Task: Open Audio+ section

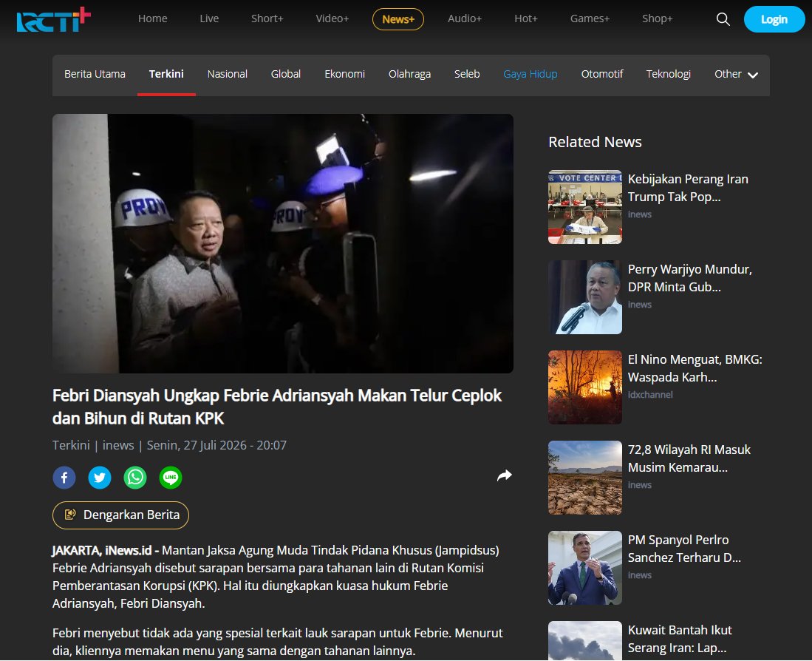Action: (465, 18)
